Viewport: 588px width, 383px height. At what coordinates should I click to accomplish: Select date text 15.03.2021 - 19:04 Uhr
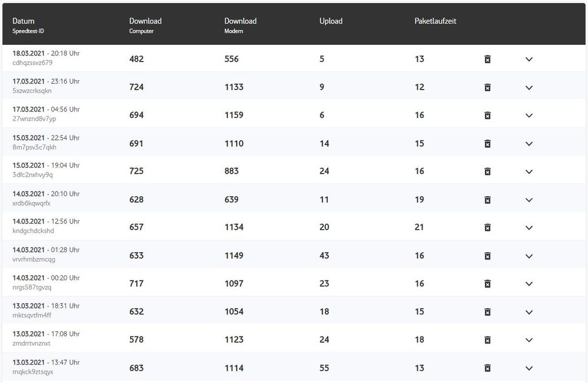(x=46, y=165)
